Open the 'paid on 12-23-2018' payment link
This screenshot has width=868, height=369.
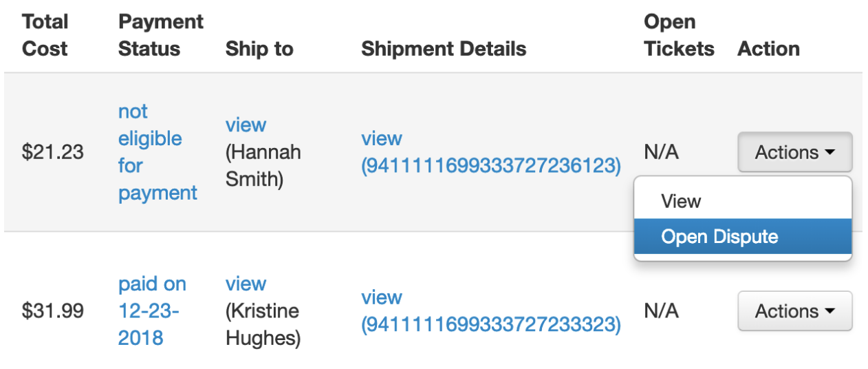pos(151,311)
